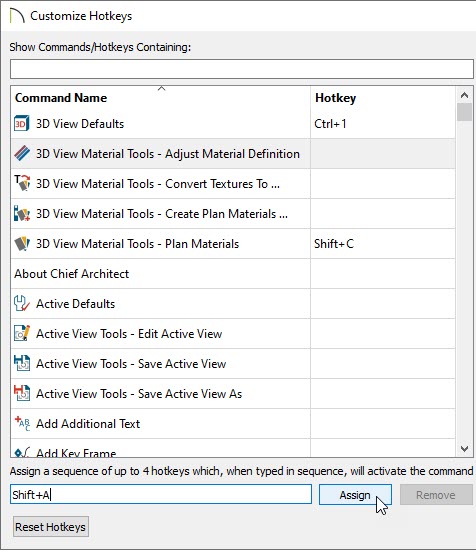The image size is (476, 550).
Task: Click the scrollbar down arrow
Action: 464,449
